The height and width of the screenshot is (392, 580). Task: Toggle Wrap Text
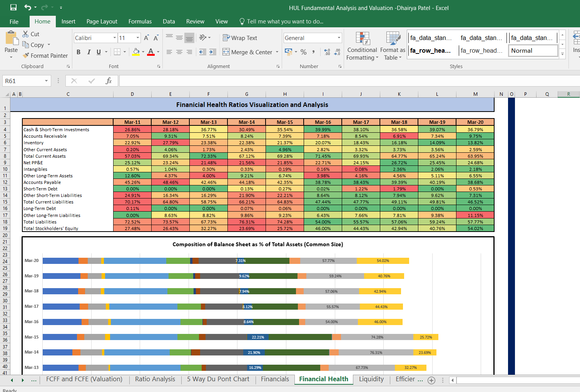(x=240, y=38)
